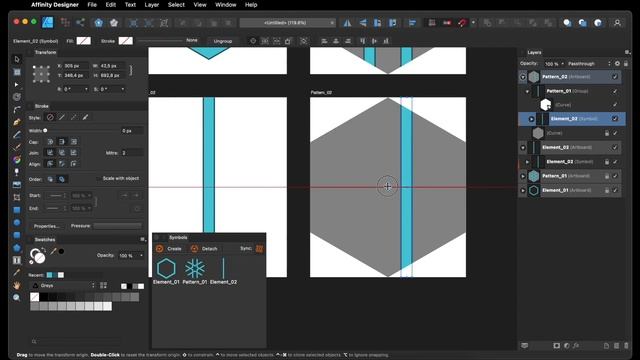
Task: Select the Artboard tool
Action: click(x=17, y=72)
